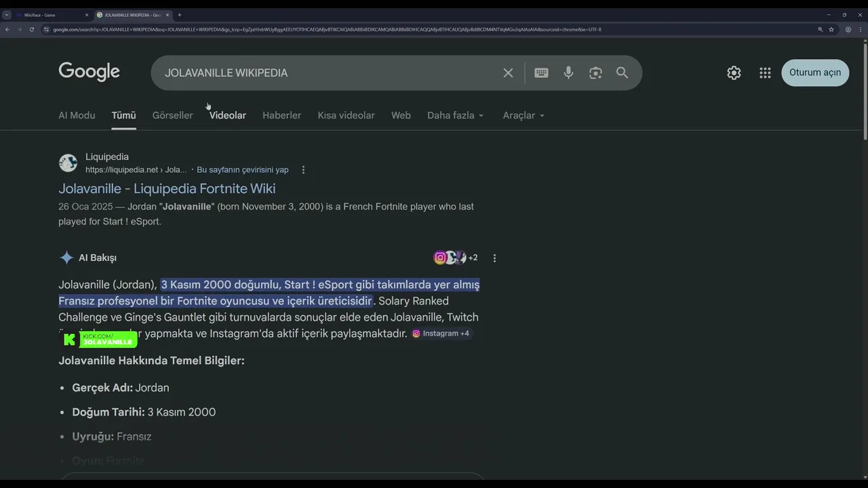Switch to the Görseller tab
Screen dimensions: 868x488
[x=172, y=115]
